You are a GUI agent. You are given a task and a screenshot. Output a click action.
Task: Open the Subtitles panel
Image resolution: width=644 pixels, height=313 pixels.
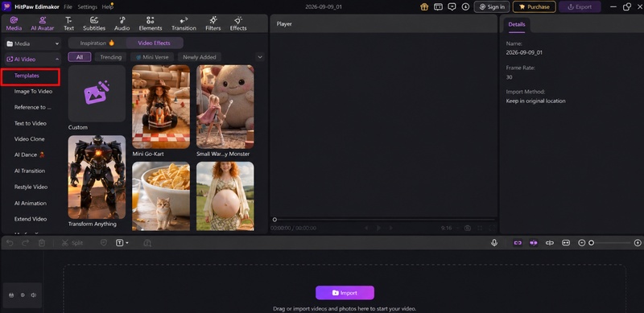(x=94, y=24)
